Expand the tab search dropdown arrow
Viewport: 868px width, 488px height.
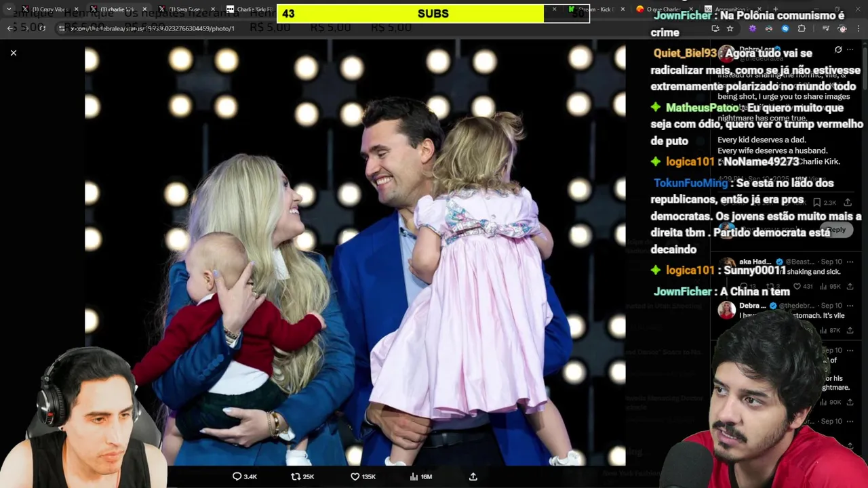[8, 9]
